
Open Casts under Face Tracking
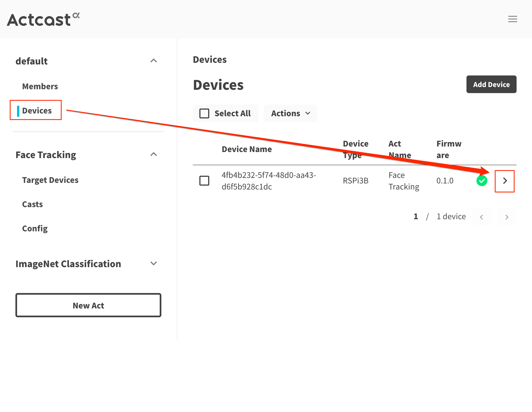[x=32, y=204]
